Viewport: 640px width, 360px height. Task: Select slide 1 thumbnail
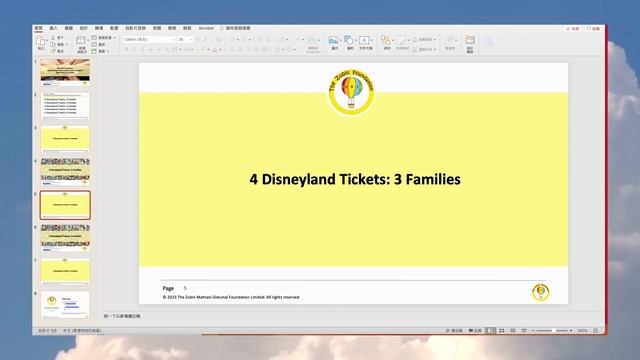click(65, 72)
